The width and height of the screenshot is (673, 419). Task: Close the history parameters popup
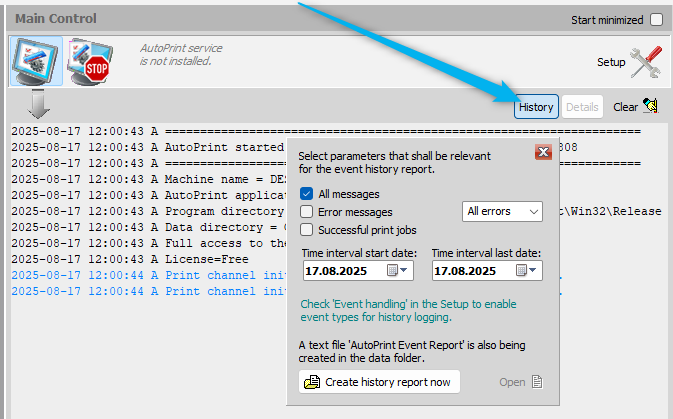[543, 152]
